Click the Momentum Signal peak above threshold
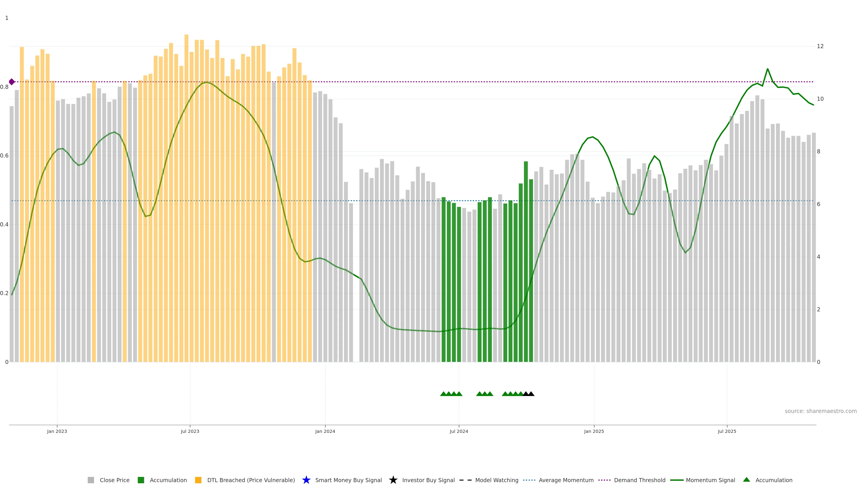 click(767, 69)
